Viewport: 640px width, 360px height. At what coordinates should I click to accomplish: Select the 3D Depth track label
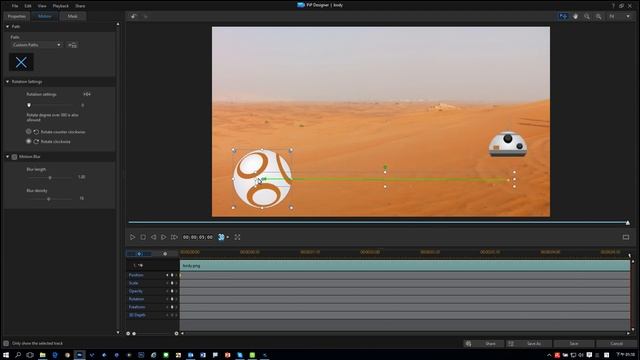(137, 315)
